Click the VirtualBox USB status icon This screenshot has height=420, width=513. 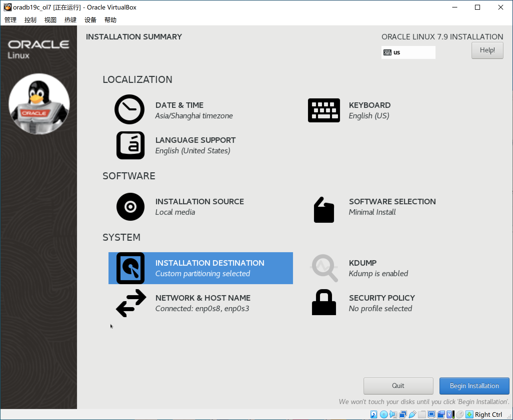[x=412, y=415]
